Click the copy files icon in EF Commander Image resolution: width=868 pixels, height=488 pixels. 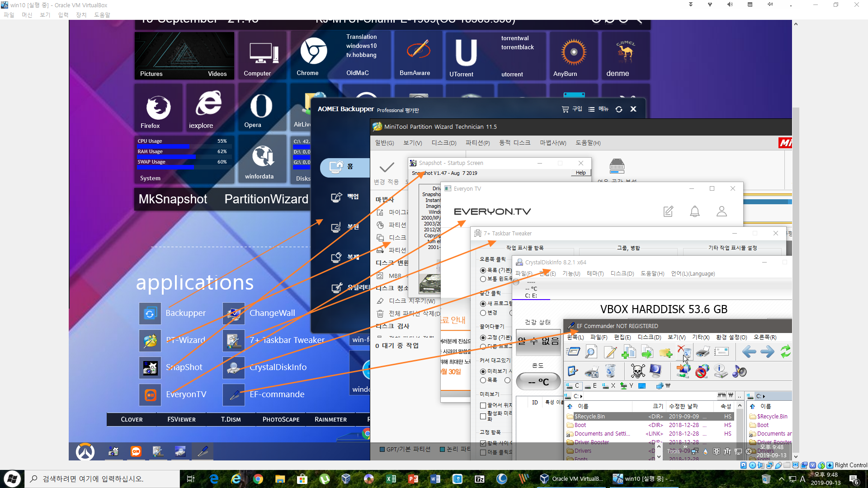628,352
